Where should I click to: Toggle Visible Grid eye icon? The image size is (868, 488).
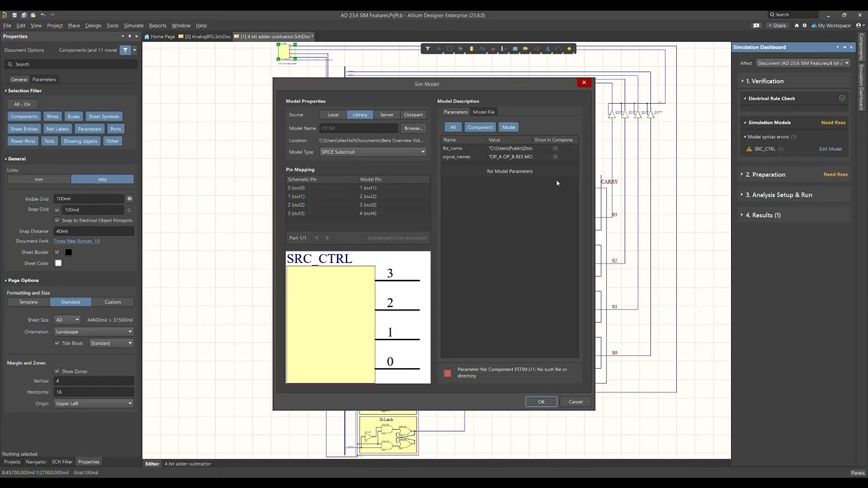pos(129,199)
